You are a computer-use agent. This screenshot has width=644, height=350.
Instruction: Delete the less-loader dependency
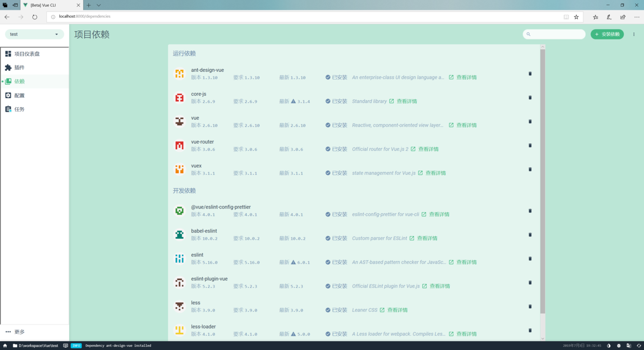(530, 331)
